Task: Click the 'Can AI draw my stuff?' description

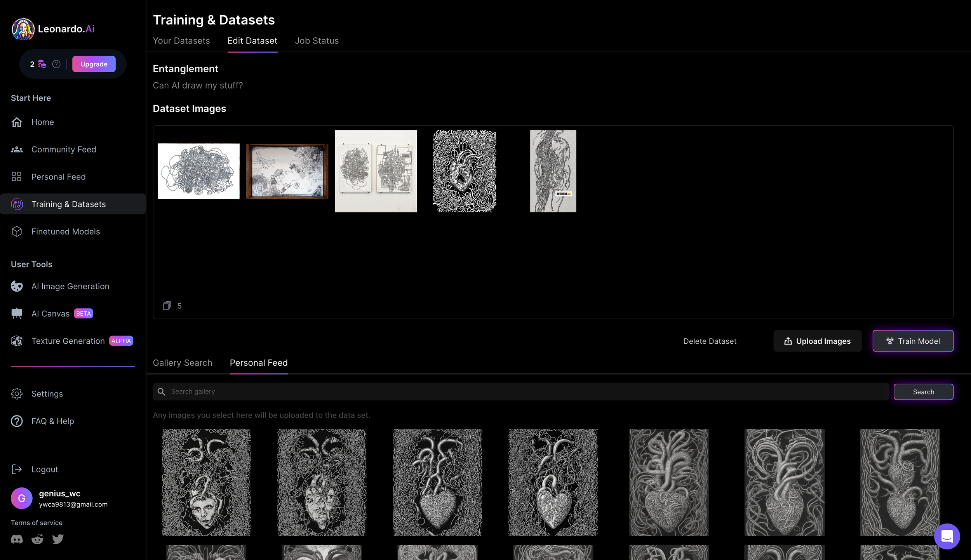Action: [x=198, y=85]
